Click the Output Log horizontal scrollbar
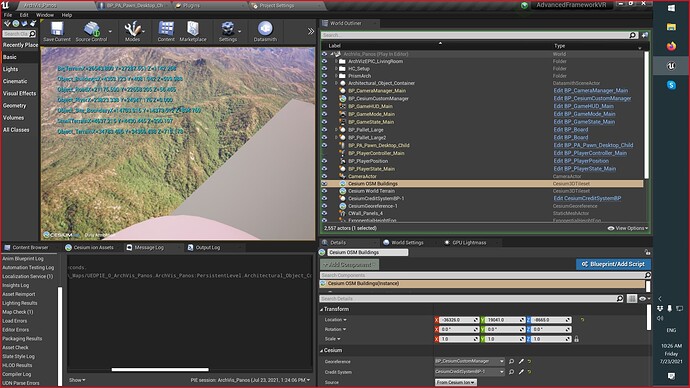The height and width of the screenshot is (388, 690). 160,370
